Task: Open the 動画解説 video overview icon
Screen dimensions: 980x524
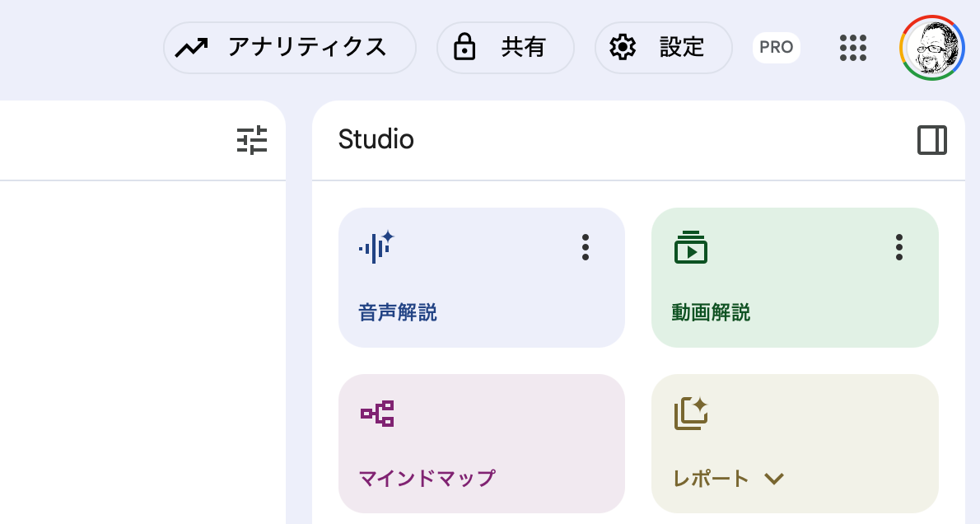Action: click(x=691, y=246)
